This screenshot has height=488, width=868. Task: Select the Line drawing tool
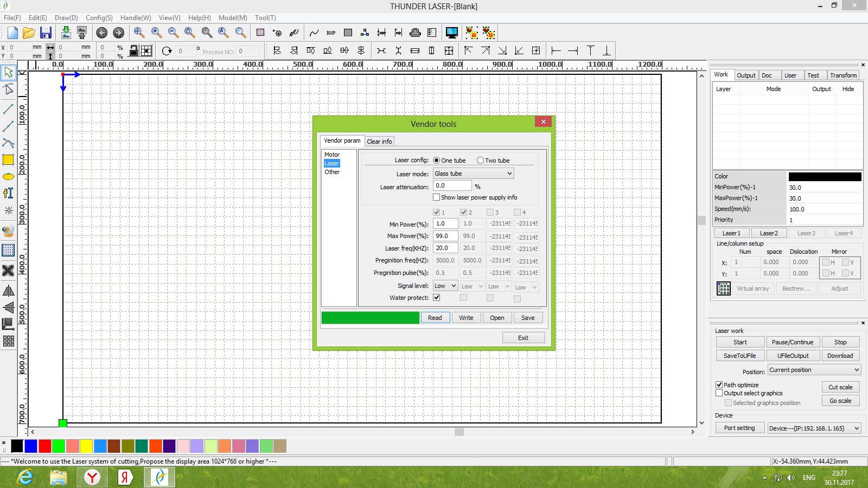click(x=8, y=109)
